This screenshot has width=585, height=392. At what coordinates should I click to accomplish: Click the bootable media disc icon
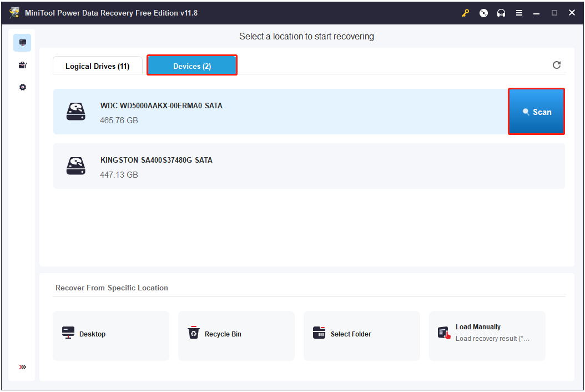[x=483, y=13]
